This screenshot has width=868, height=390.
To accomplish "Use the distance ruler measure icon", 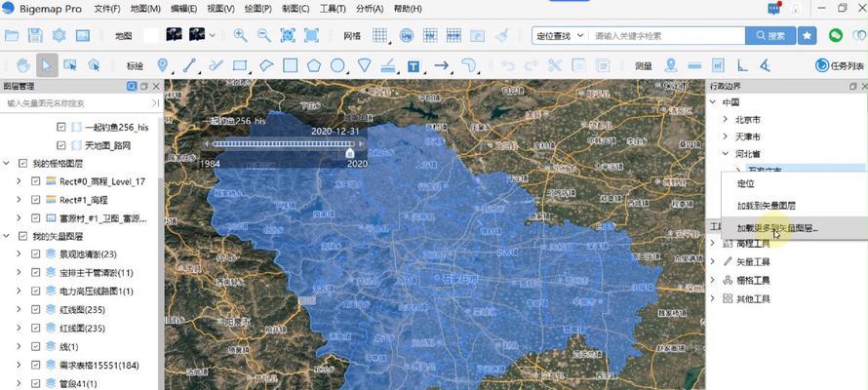I will pos(694,65).
